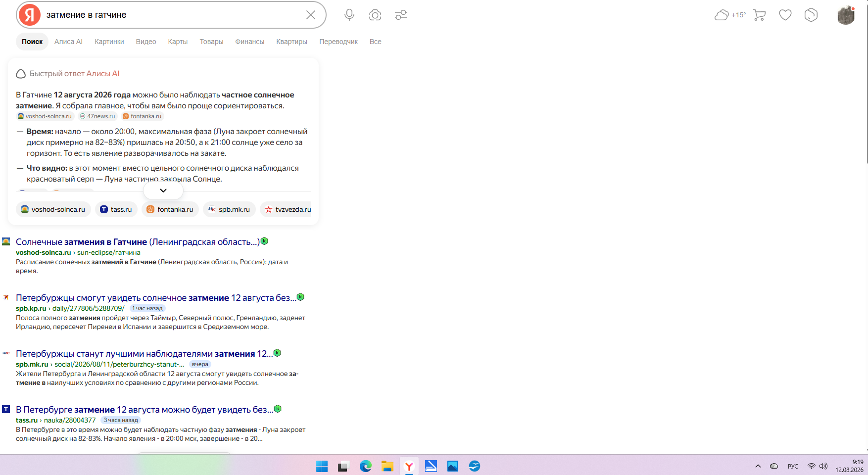Open 'Петербуржцы станут лучшими наблюдателями' result
868x475 pixels.
(144, 354)
